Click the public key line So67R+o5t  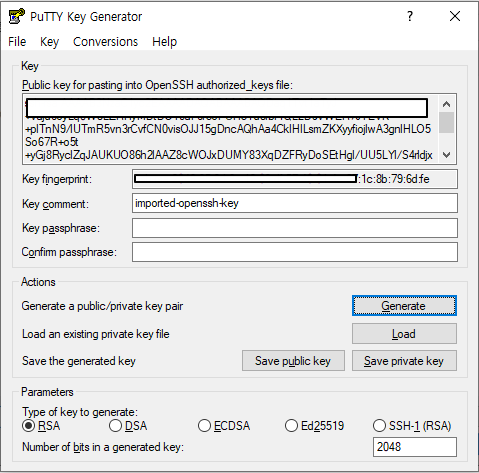click(52, 142)
